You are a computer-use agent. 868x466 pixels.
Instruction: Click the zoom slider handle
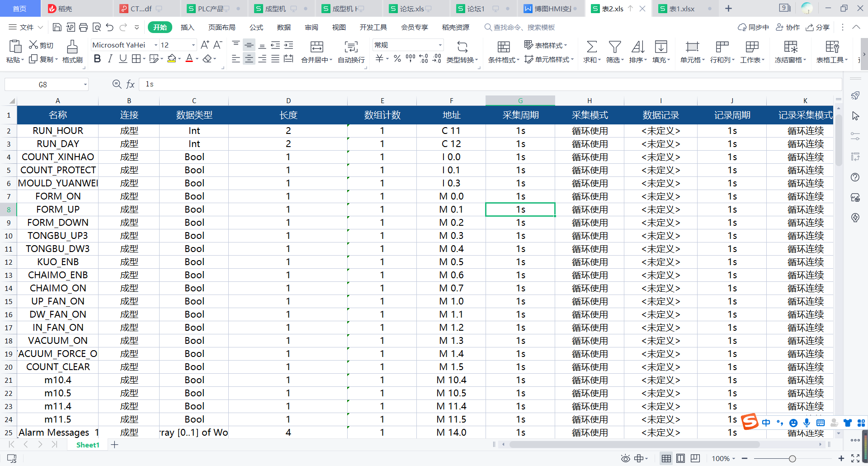point(793,458)
